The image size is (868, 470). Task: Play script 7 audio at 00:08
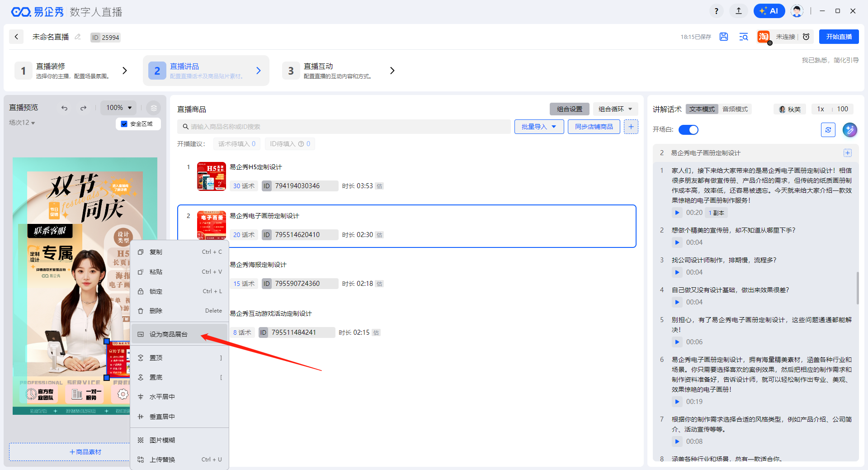(677, 442)
